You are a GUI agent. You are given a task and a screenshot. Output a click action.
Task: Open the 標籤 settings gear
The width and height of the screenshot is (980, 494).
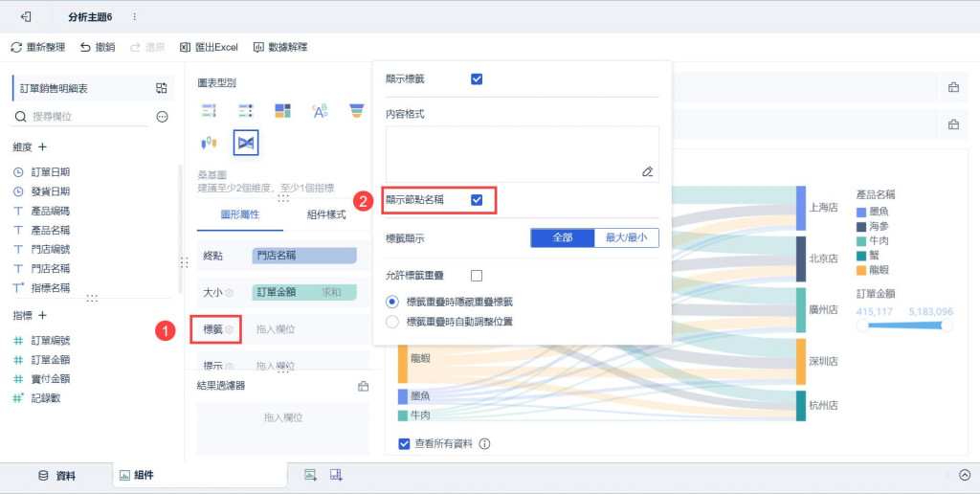(230, 329)
